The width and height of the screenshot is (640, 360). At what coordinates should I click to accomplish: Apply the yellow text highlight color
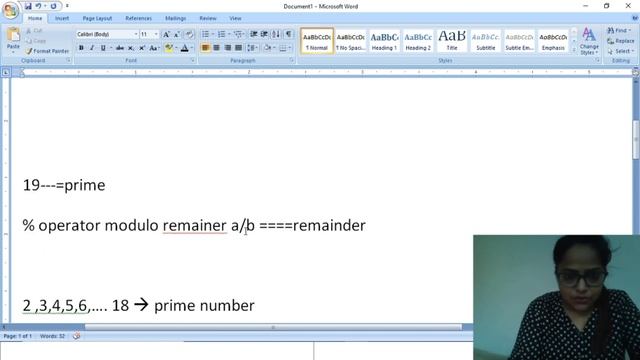[169, 48]
